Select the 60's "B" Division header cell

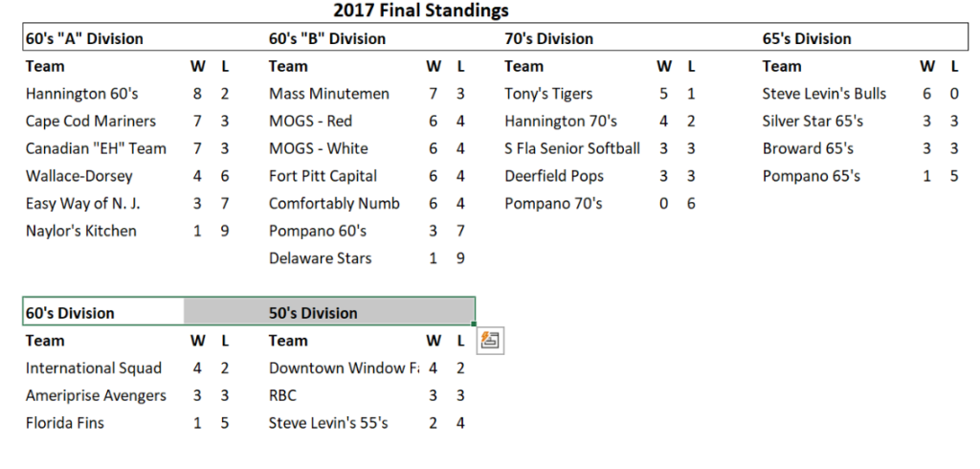click(327, 39)
